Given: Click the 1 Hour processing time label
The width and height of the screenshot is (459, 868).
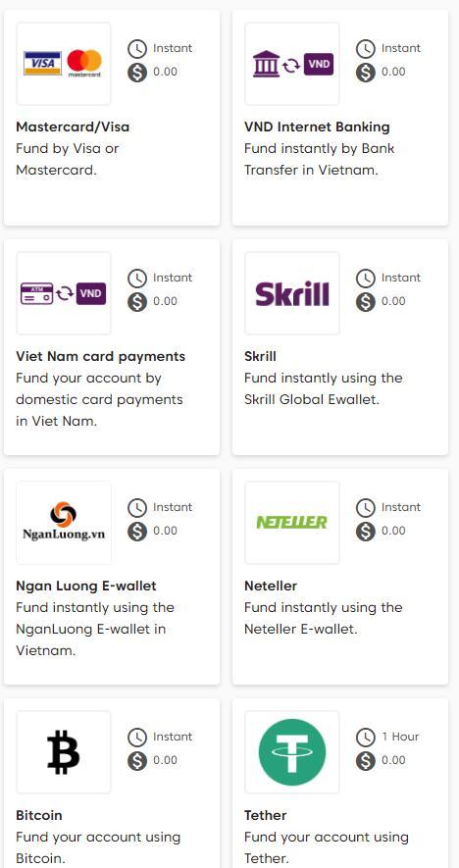Looking at the screenshot, I should click(400, 737).
